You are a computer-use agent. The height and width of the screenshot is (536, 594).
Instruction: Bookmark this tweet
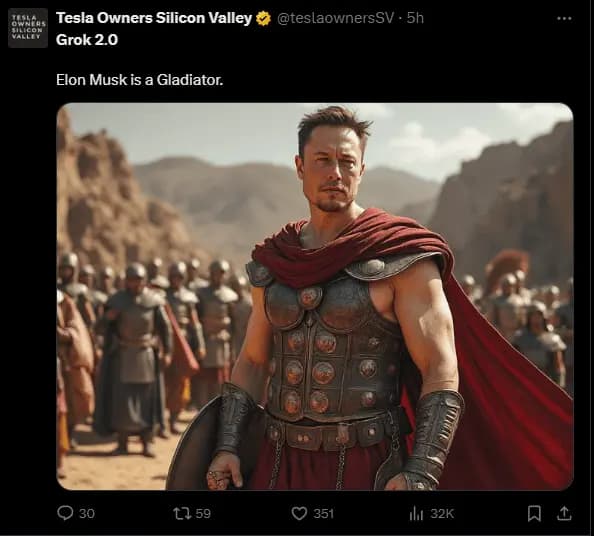pos(534,513)
